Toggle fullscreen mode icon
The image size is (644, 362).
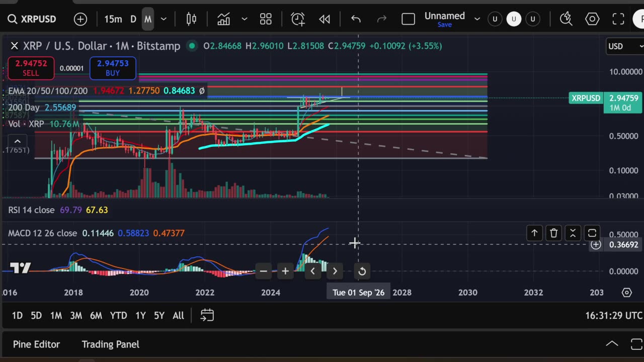click(x=618, y=19)
